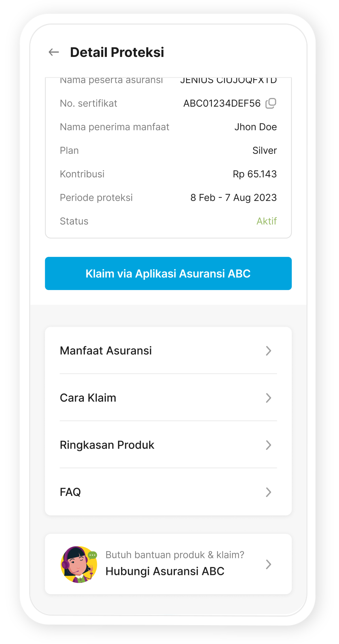Tap the certificate number text ABC01234DEF56
The height and width of the screenshot is (644, 339).
pos(222,103)
